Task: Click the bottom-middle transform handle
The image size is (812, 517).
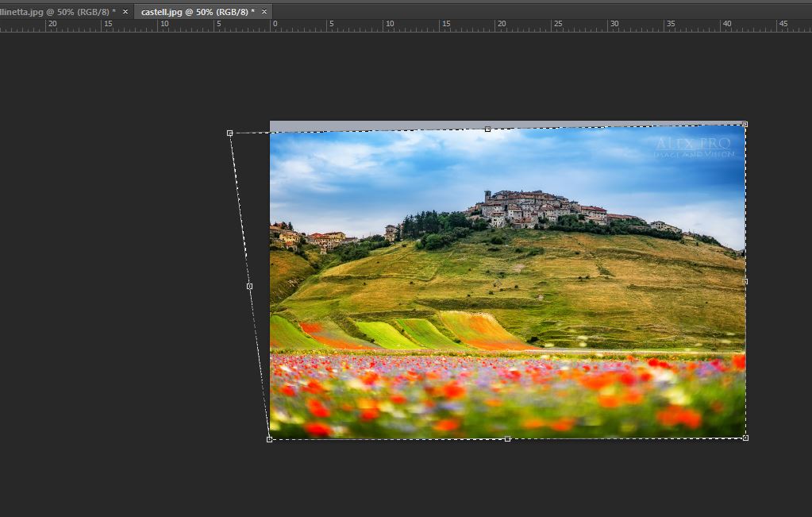Action: coord(507,438)
